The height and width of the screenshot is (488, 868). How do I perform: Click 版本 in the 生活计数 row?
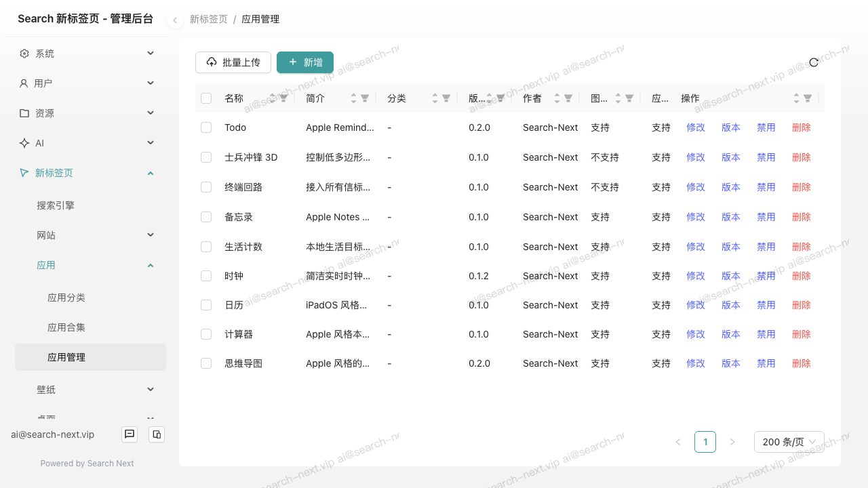(x=731, y=247)
